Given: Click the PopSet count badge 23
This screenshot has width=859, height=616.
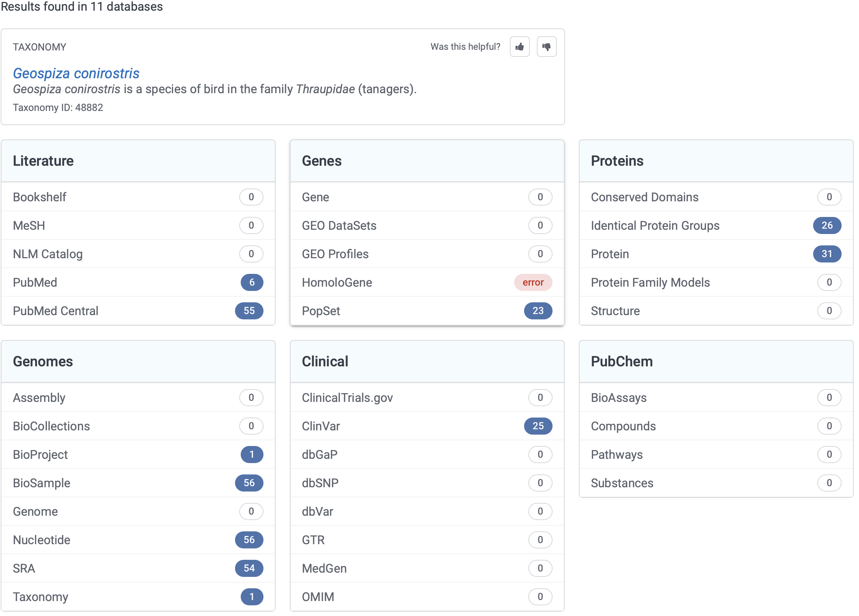Looking at the screenshot, I should 538,310.
